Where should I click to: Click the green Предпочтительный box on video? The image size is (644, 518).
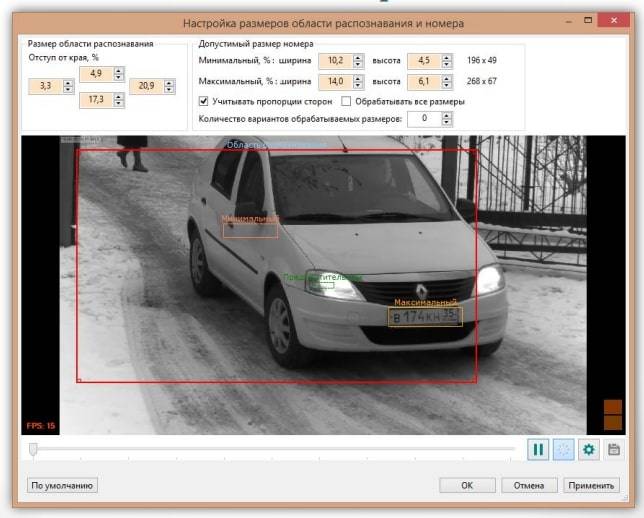click(x=321, y=284)
